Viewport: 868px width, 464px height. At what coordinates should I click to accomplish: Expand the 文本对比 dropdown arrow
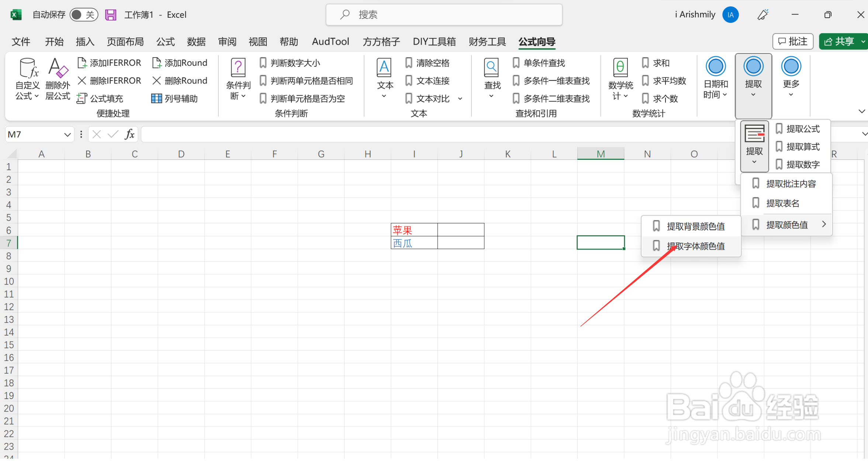click(x=460, y=99)
